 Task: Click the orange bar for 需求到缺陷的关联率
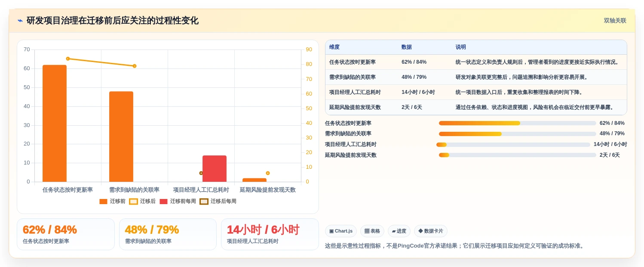click(121, 137)
